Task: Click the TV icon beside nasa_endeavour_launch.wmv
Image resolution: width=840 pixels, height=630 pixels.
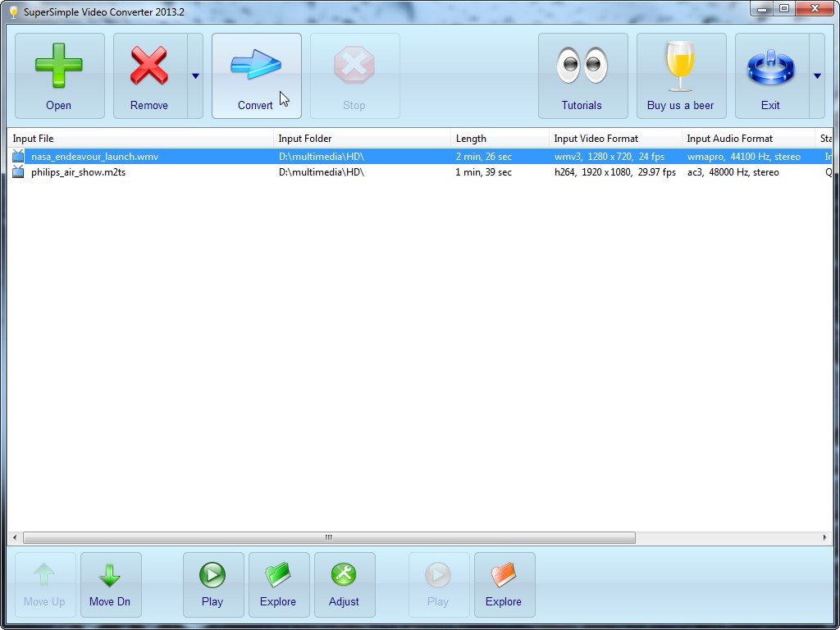Action: pos(18,157)
